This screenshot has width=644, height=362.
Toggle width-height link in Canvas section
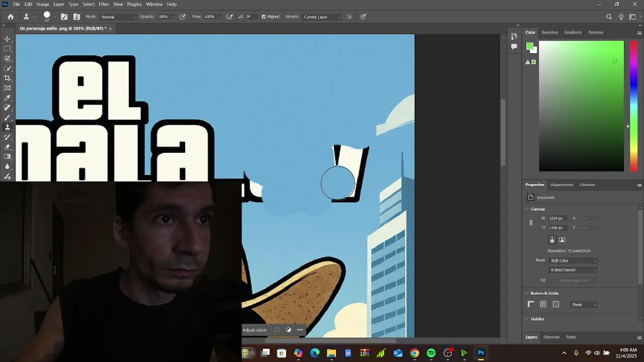[x=531, y=223]
